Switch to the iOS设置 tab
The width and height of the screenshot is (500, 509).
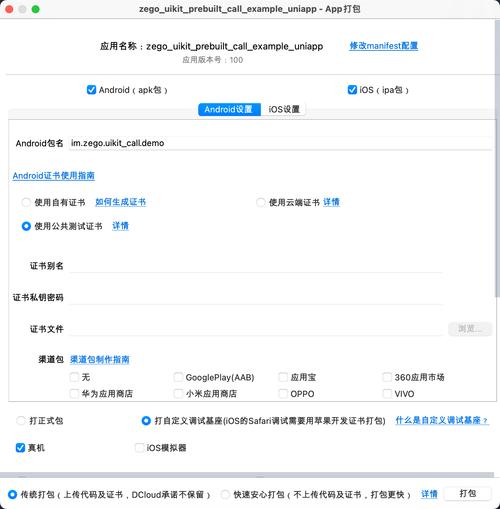(x=284, y=109)
